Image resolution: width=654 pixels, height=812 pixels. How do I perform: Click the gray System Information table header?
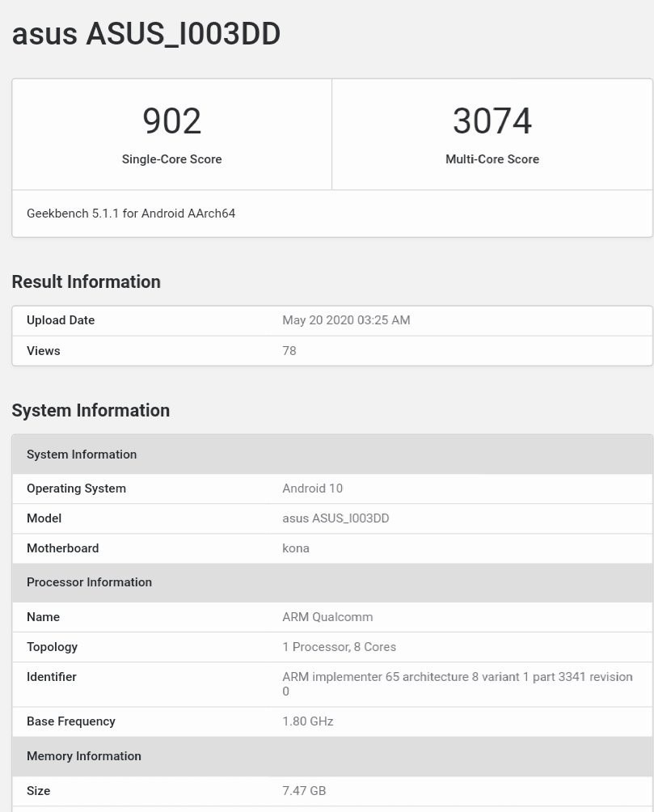[x=332, y=455]
